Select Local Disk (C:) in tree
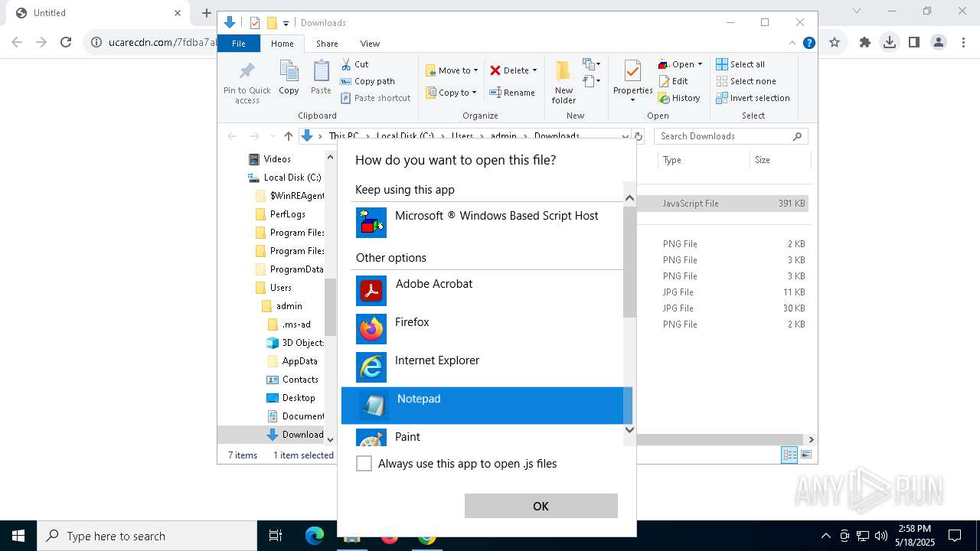 click(285, 178)
